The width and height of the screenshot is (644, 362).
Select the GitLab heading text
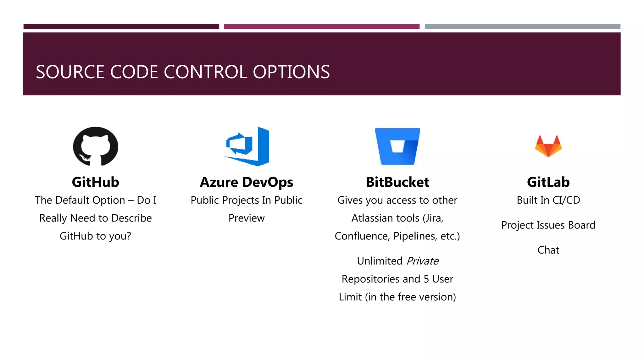(x=548, y=182)
